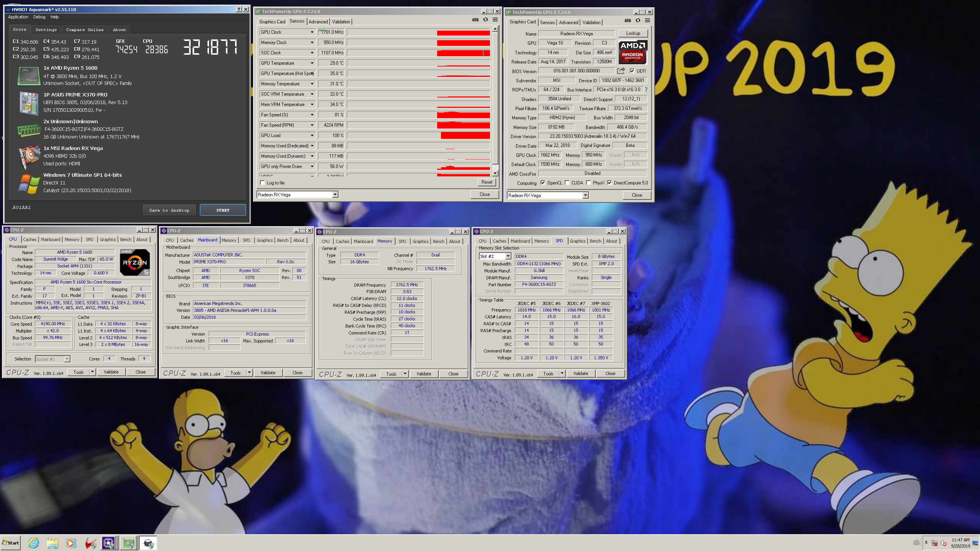Click the disconnected network tray icon
980x551 pixels.
934,543
